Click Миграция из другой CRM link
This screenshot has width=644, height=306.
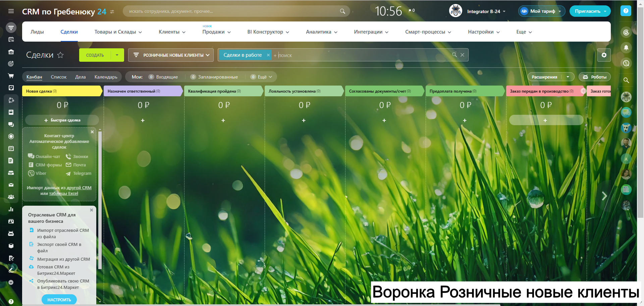click(63, 259)
